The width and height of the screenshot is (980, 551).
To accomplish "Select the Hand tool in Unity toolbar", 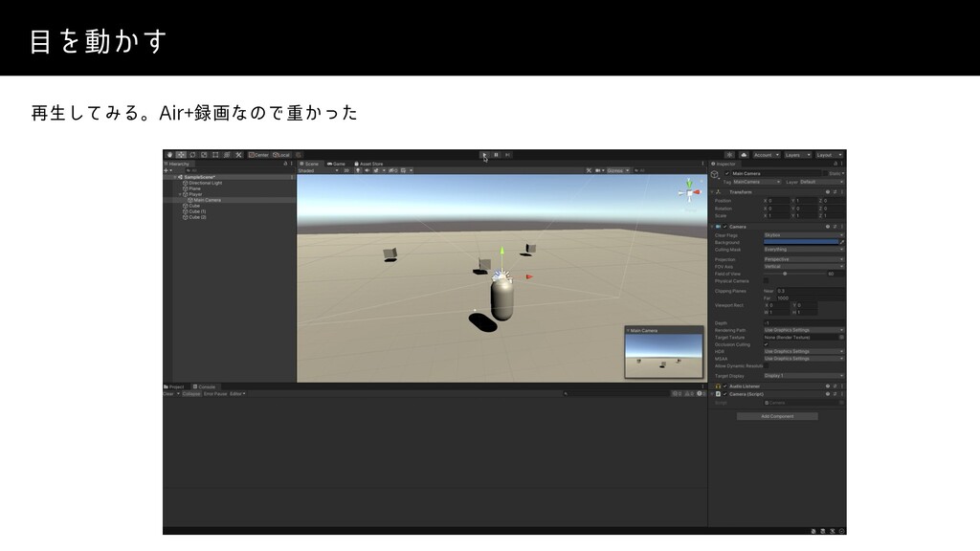I will coord(169,155).
